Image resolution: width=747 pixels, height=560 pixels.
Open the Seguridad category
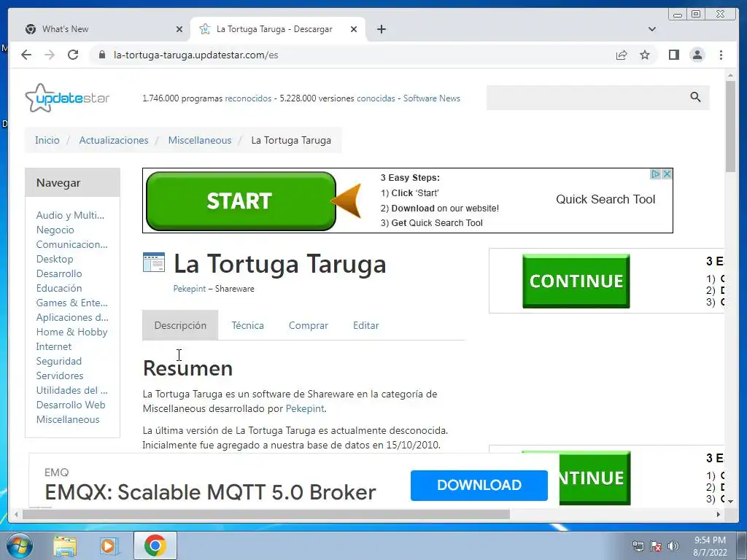58,361
